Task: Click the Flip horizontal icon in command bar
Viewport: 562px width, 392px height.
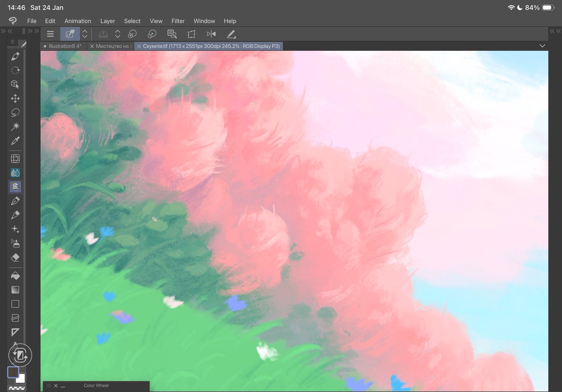Action: point(211,34)
